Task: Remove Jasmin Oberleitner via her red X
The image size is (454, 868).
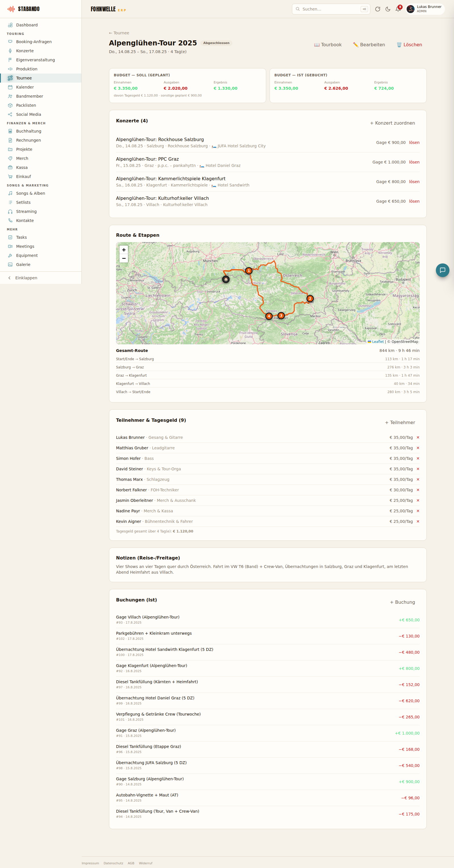Action: pyautogui.click(x=418, y=500)
